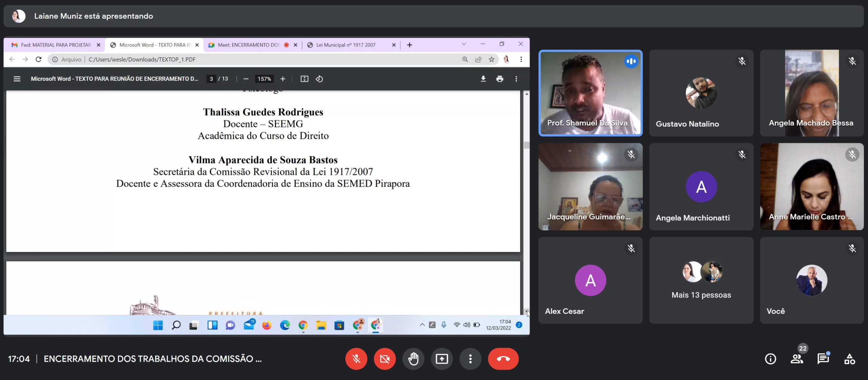Click the 17:04 12/03/2022 taskbar clock
Image resolution: width=868 pixels, height=380 pixels.
498,325
